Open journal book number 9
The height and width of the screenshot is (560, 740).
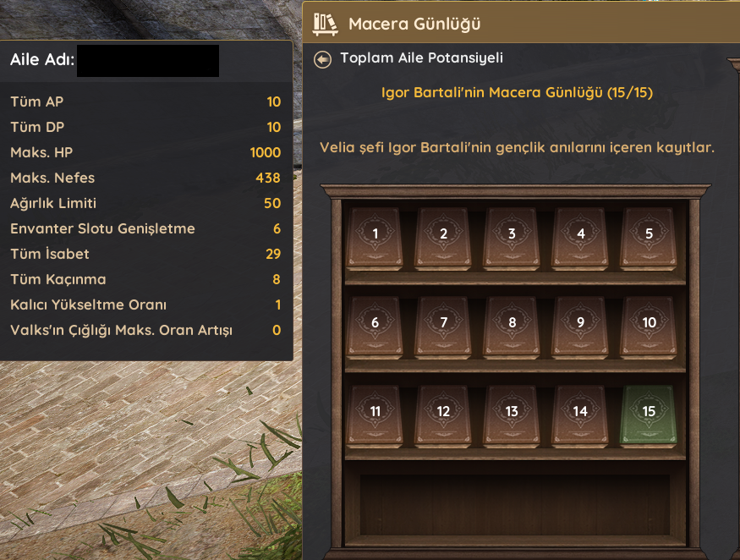coord(580,327)
